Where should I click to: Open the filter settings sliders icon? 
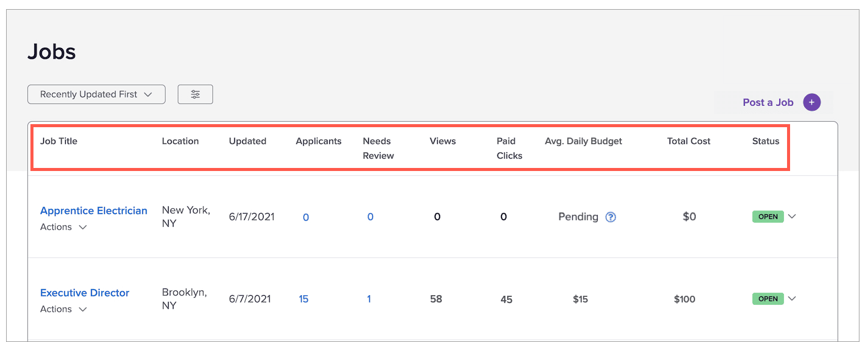coord(195,94)
